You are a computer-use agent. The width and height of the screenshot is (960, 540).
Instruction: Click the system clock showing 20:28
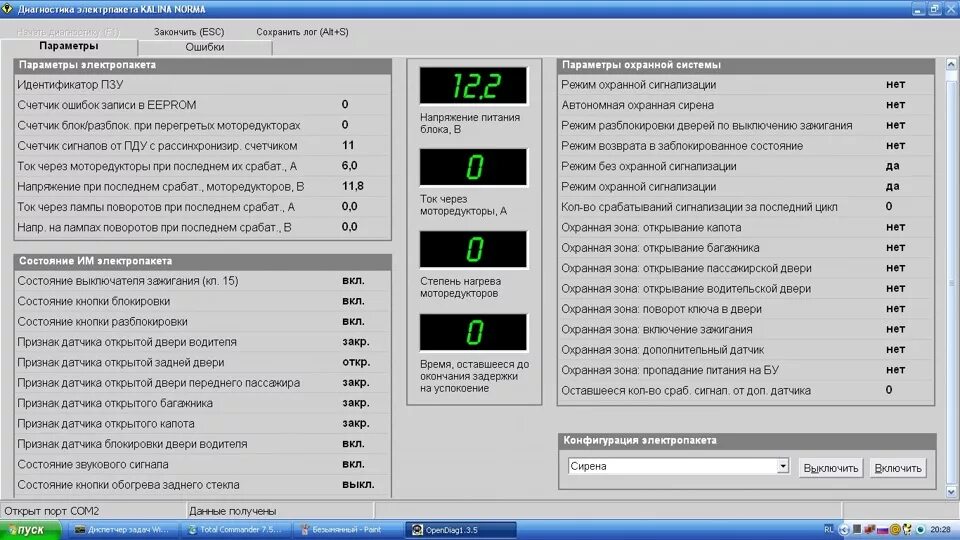click(940, 530)
